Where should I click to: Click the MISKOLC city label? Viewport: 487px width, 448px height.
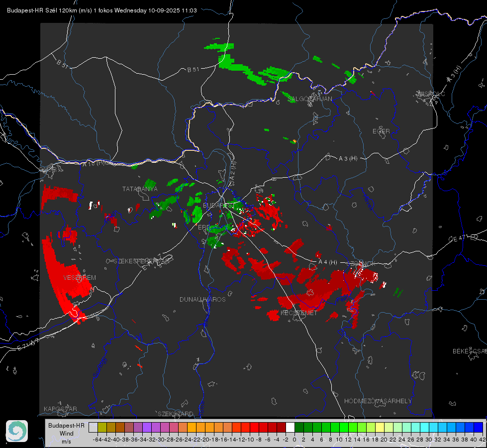point(431,94)
